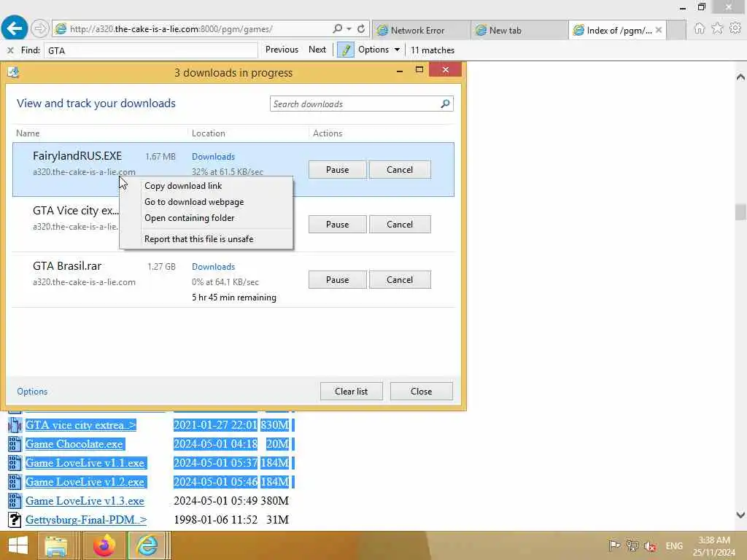The image size is (747, 560).
Task: Click the downloads window title icon
Action: (13, 72)
